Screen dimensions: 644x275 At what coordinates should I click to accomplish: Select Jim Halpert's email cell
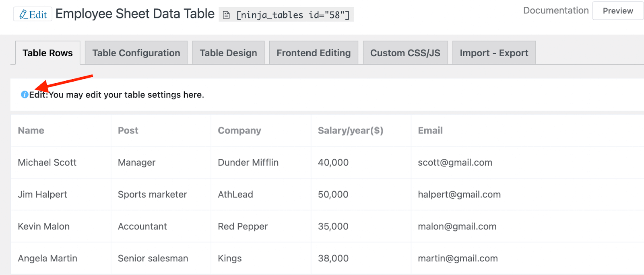click(459, 194)
